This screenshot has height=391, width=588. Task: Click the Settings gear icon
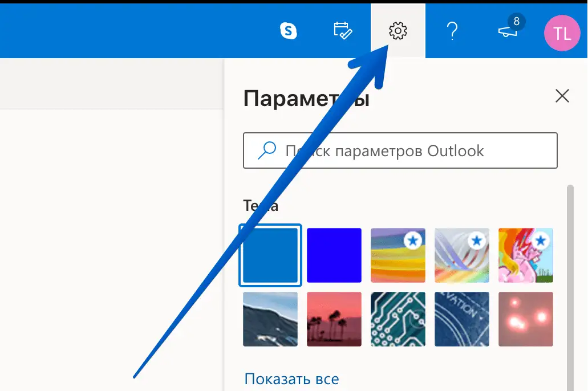click(x=398, y=31)
